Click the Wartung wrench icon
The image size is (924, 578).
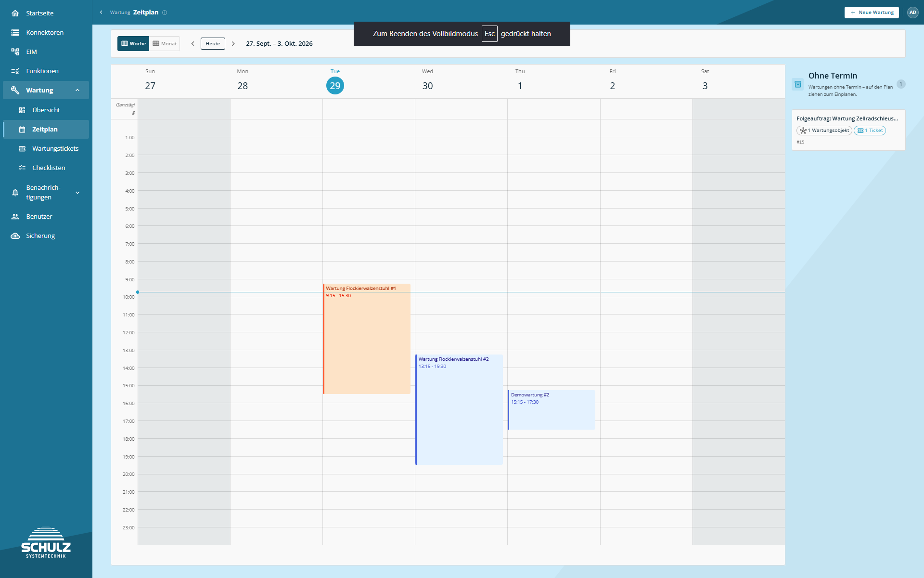15,90
